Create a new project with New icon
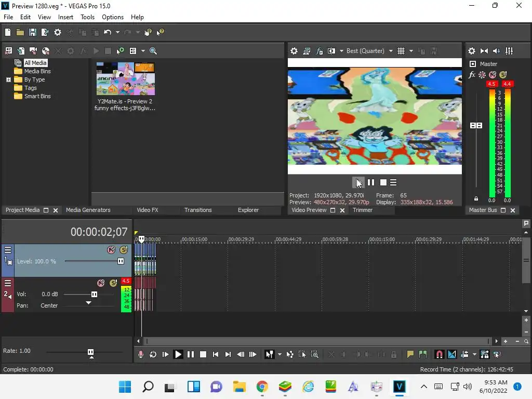This screenshot has height=399, width=532. 8,32
